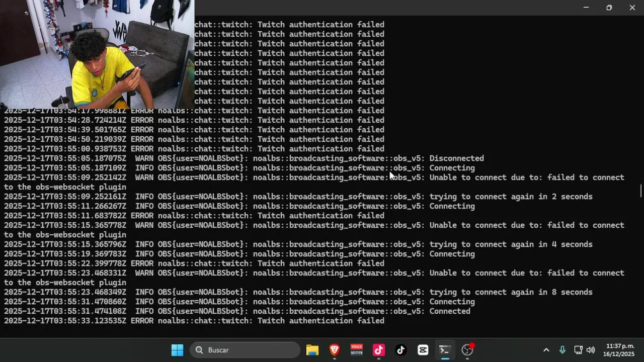
Task: Open network settings from the tray
Action: [x=579, y=350]
